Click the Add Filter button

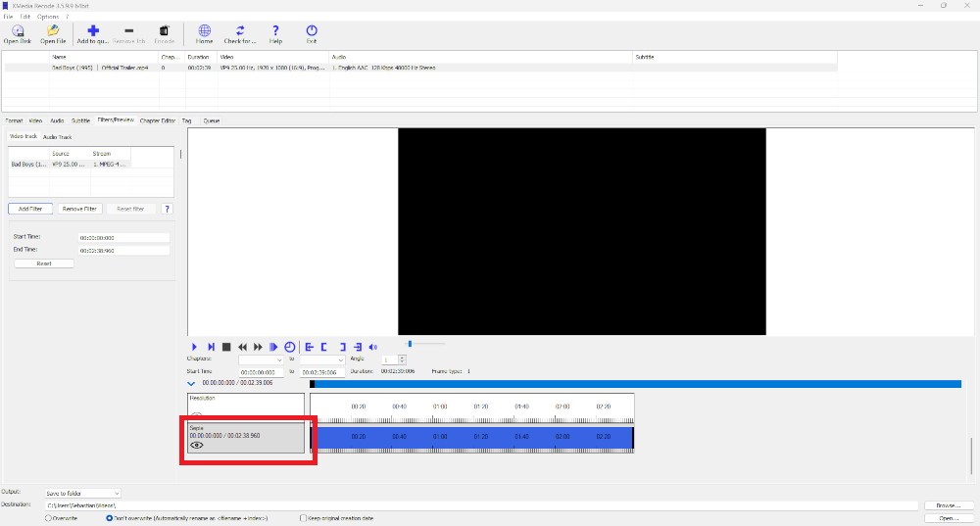(30, 209)
